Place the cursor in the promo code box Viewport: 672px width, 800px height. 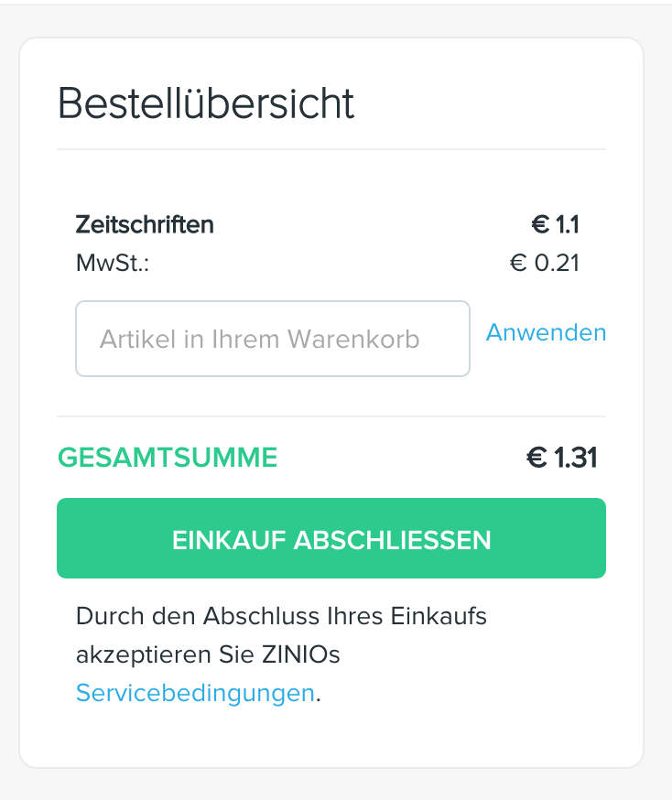pyautogui.click(x=273, y=339)
